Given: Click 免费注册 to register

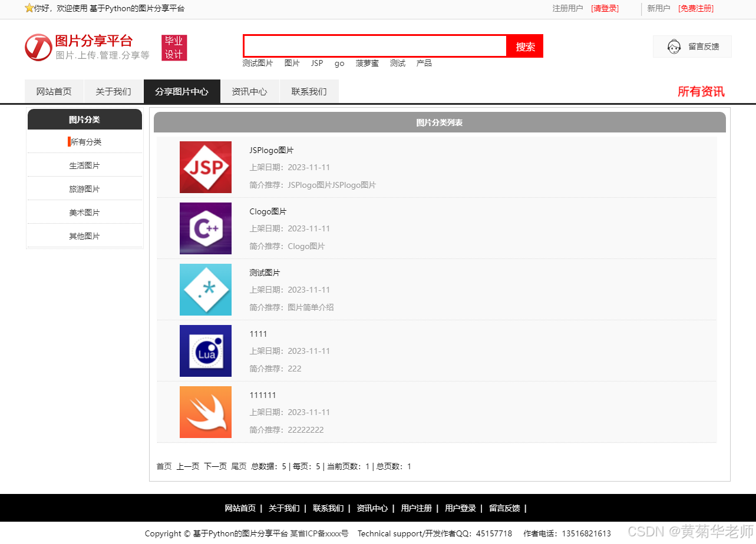Looking at the screenshot, I should click(696, 8).
